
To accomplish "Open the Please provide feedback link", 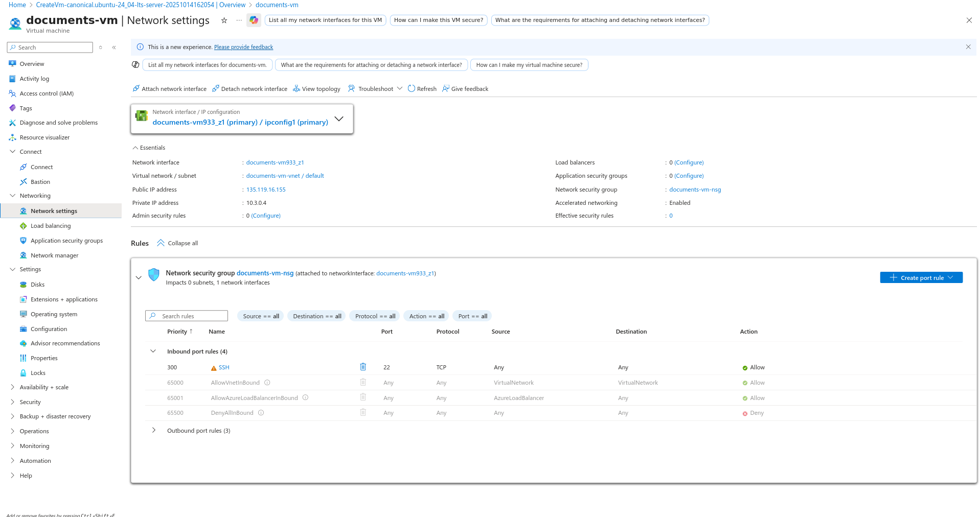I will [x=243, y=47].
